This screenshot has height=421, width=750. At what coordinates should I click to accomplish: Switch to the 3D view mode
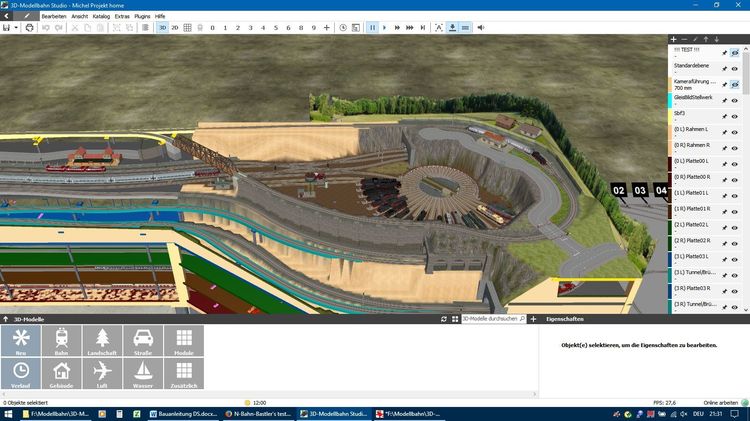click(163, 28)
